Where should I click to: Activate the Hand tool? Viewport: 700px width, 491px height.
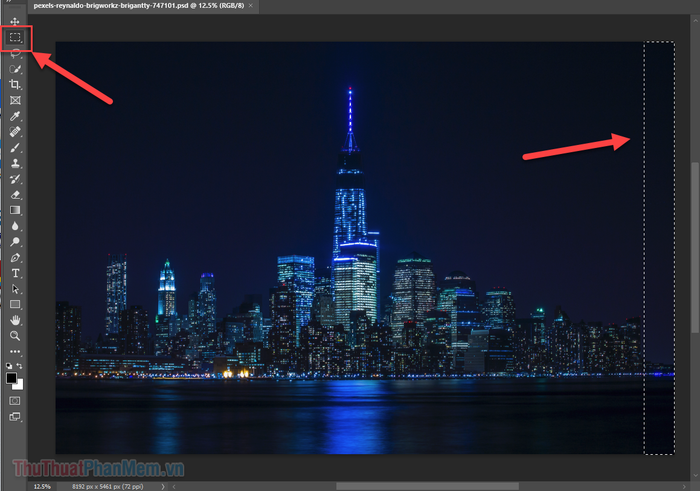15,320
